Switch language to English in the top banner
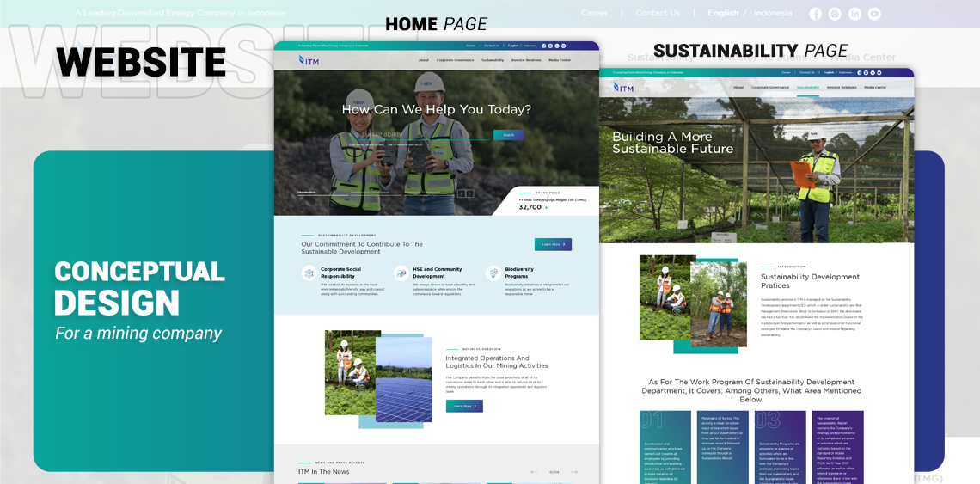 coord(723,13)
